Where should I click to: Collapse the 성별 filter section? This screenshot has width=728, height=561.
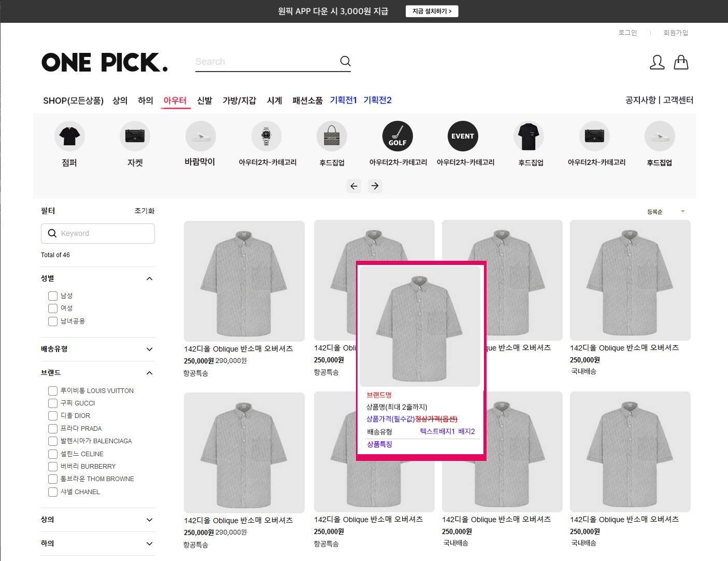149,278
